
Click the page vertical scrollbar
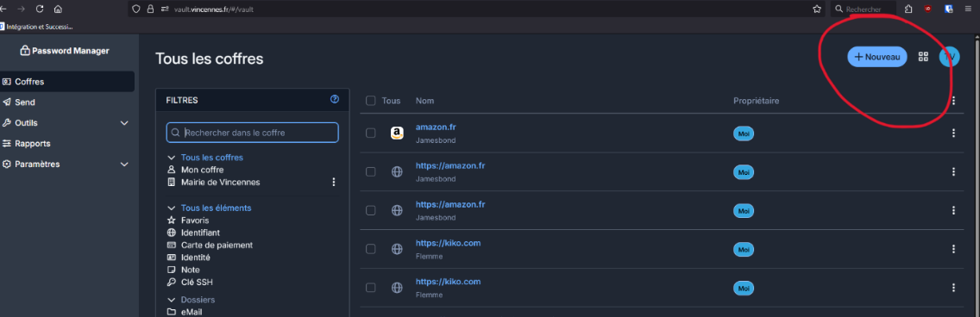point(977,175)
